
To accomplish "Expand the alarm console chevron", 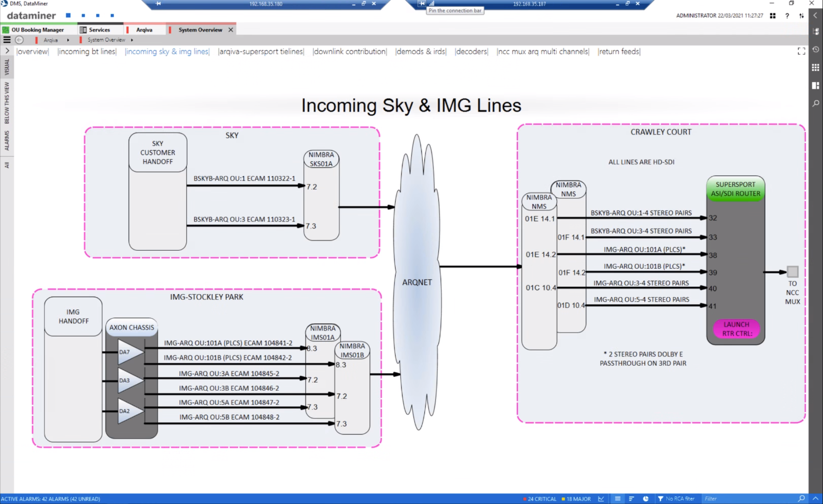I will 815,499.
